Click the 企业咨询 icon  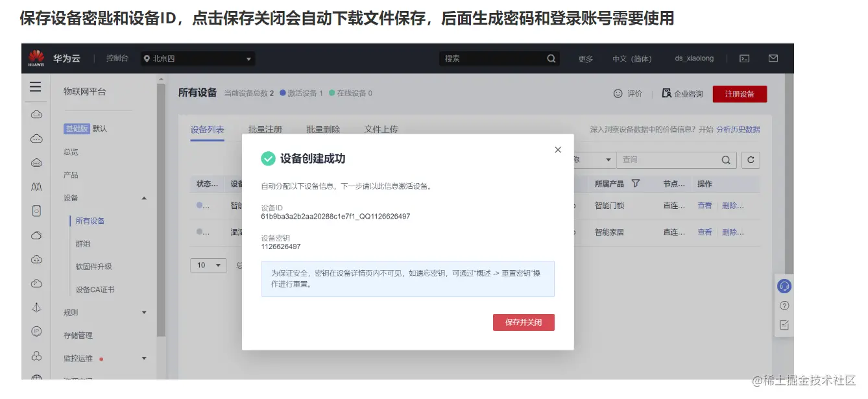click(666, 93)
